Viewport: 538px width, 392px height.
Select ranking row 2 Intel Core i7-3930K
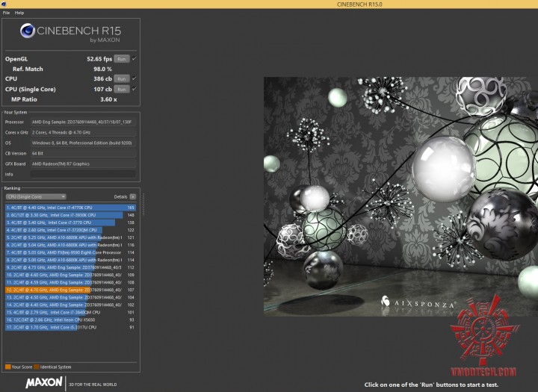pos(70,215)
